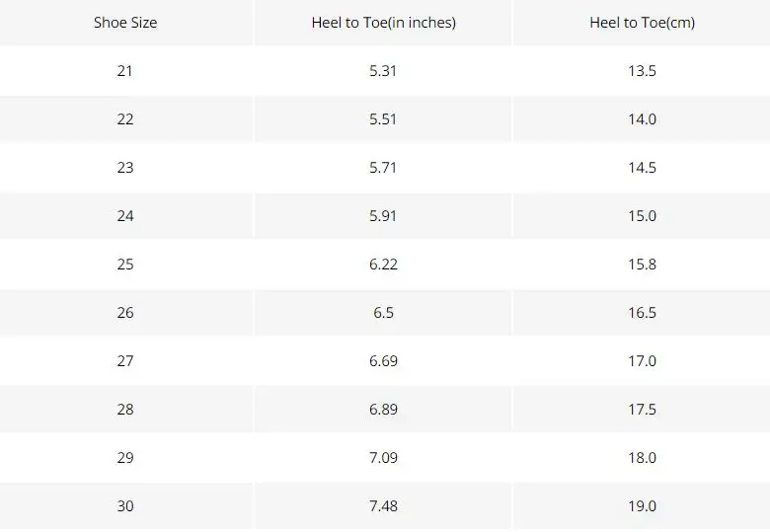Click the 6.22 inches cell

pyautogui.click(x=383, y=265)
